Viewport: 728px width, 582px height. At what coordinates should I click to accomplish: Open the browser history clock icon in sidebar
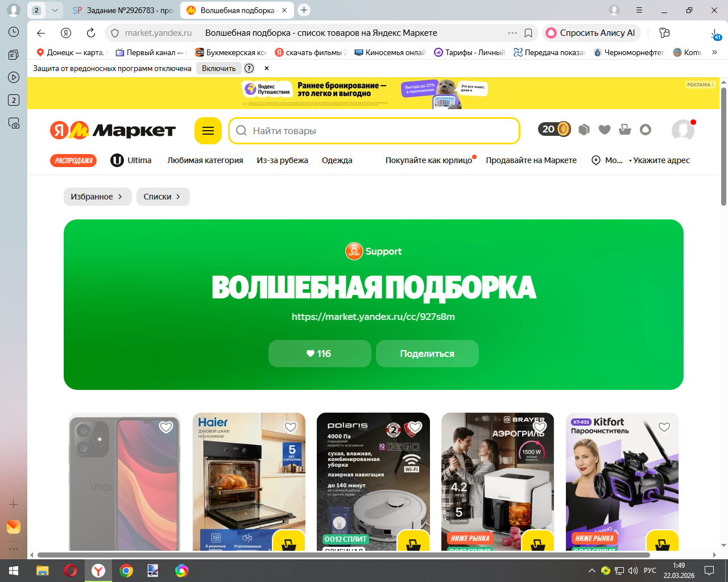click(14, 32)
